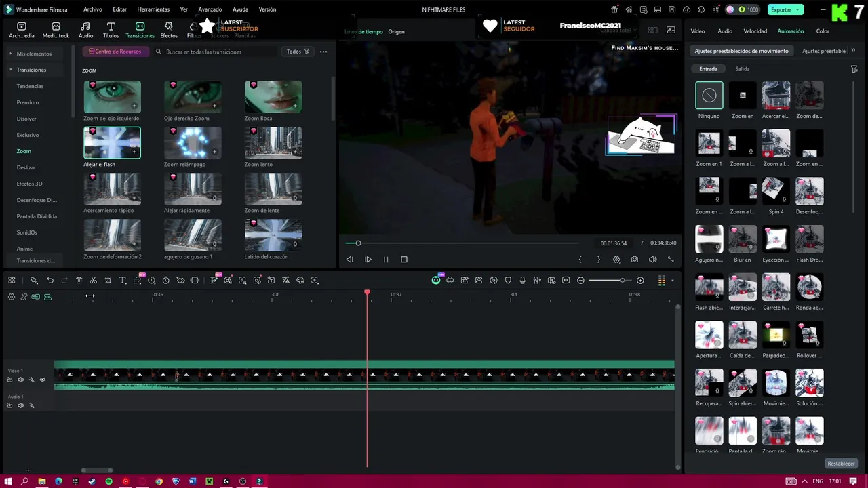Expand more preset tabs chevron
Screen dimensions: 868x488
tap(853, 51)
